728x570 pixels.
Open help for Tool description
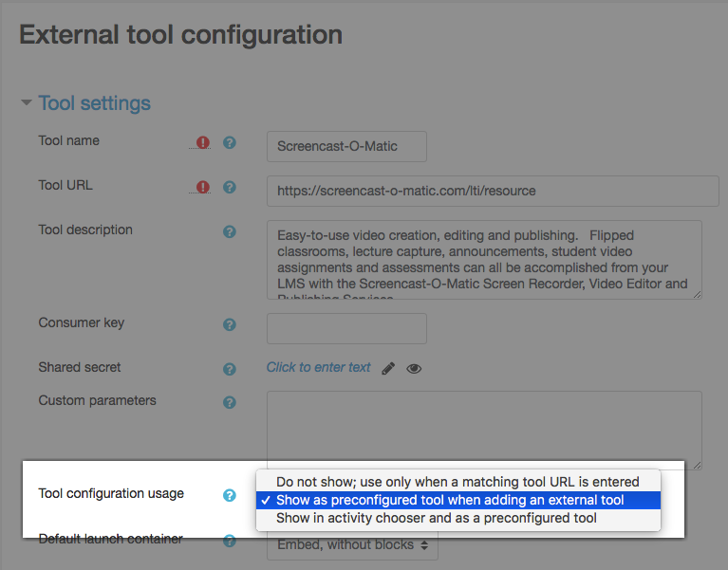click(230, 231)
